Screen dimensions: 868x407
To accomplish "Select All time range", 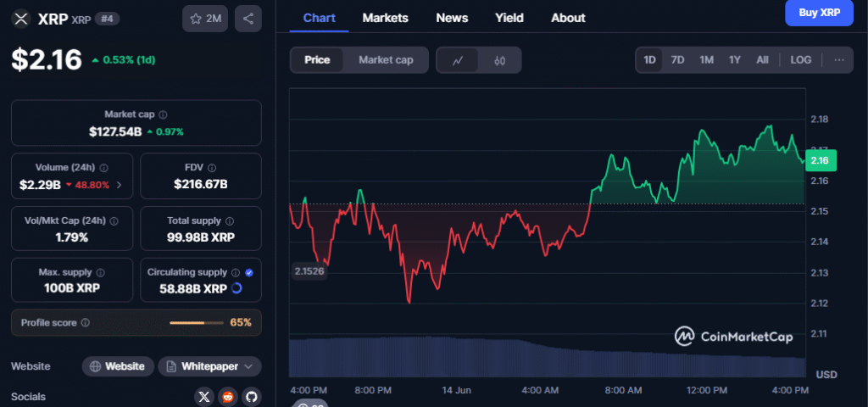I will pos(762,60).
